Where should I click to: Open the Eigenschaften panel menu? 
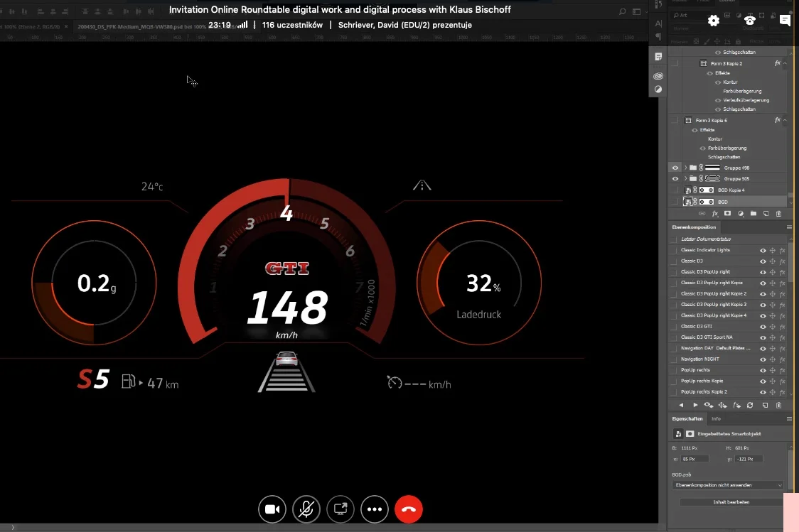789,418
